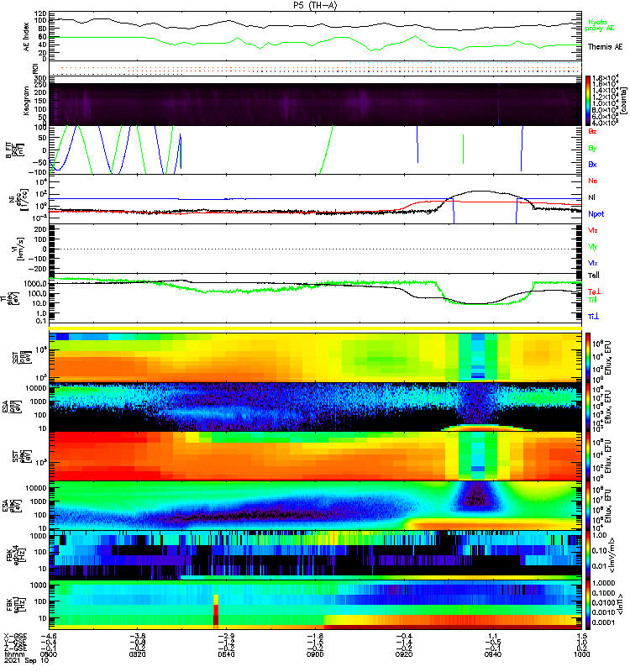Viewport: 630px width, 672px height.
Task: Click the yellow bar above SST ion panel
Action: [x=315, y=328]
